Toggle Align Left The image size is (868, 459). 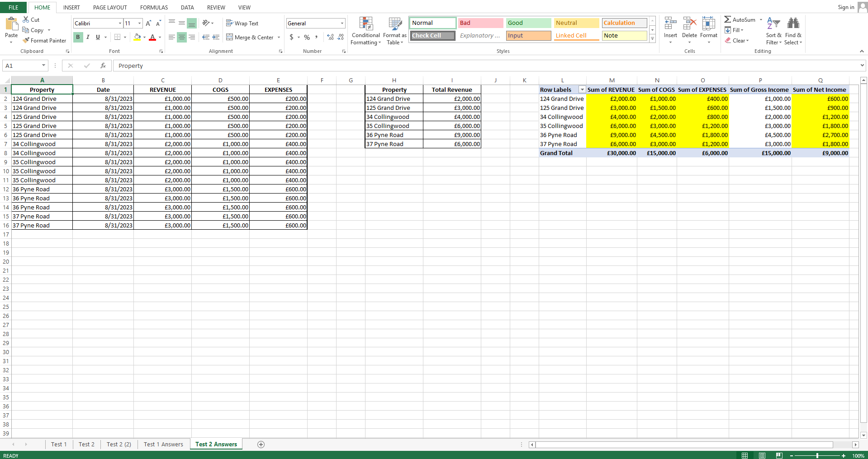point(171,37)
